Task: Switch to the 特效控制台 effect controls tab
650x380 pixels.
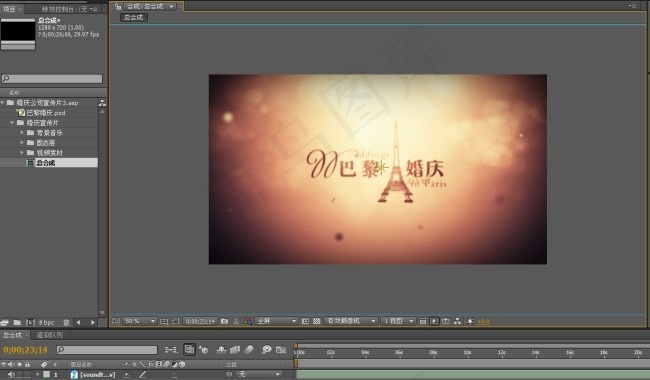Action: 64,9
